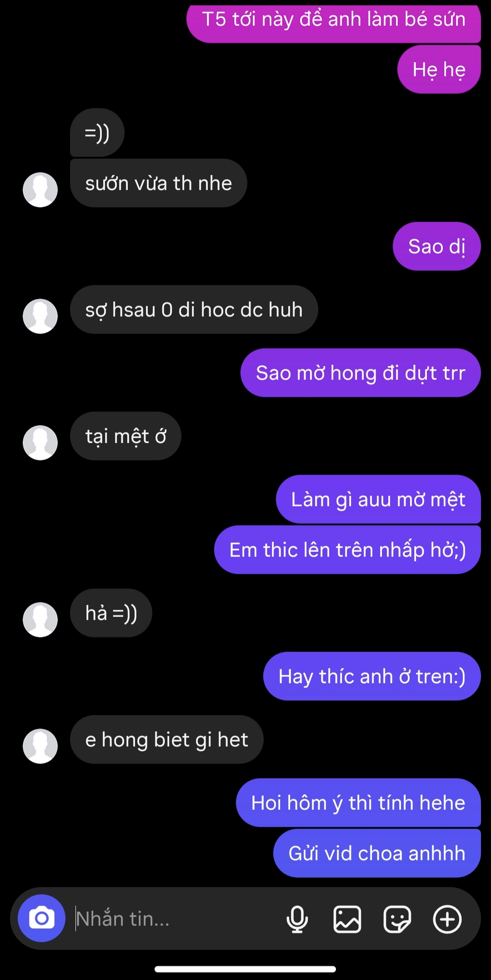The width and height of the screenshot is (491, 980).
Task: Tap the "Sao mờ hong đi dựt trr" bubble
Action: [x=361, y=373]
